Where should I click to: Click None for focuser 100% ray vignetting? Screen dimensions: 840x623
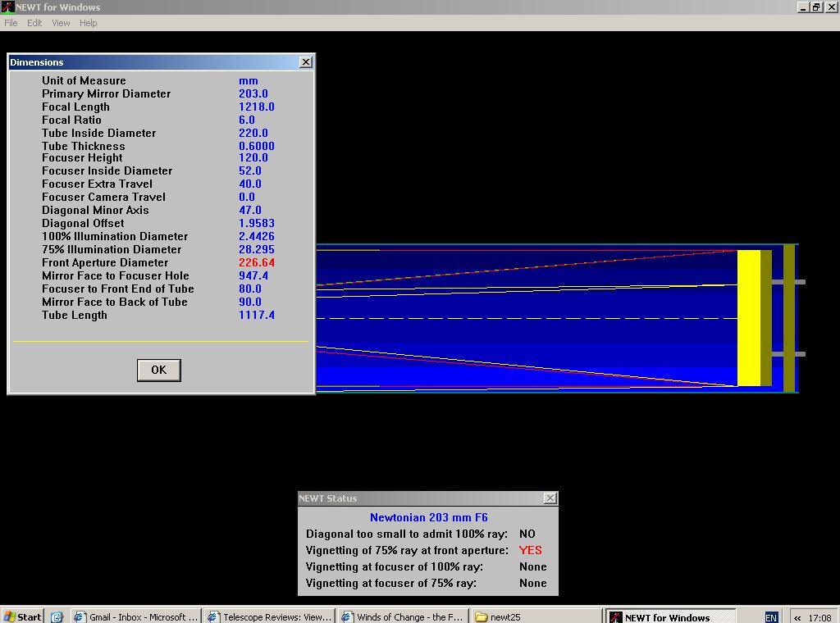point(533,566)
